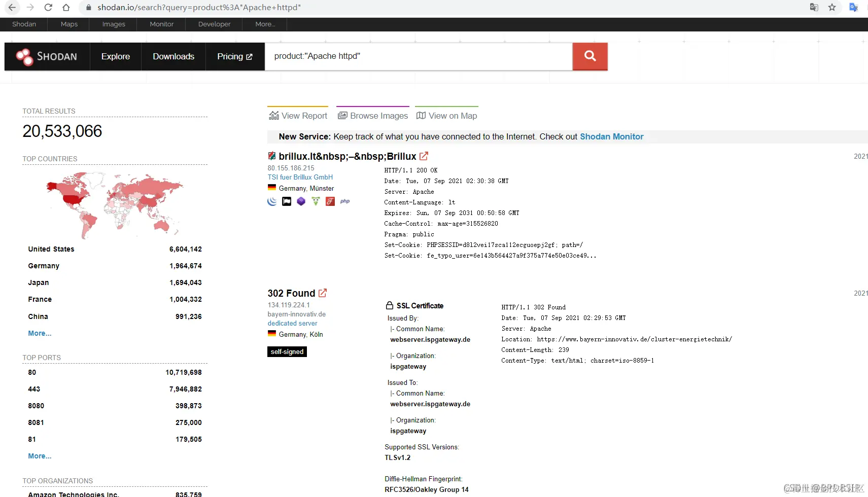
Task: Click the self-signed tag
Action: [x=287, y=351]
